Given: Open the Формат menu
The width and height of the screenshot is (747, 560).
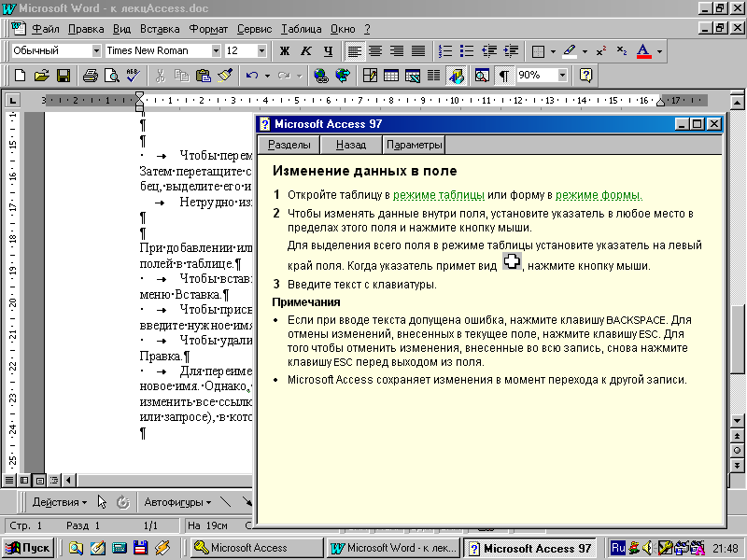Looking at the screenshot, I should coord(208,29).
